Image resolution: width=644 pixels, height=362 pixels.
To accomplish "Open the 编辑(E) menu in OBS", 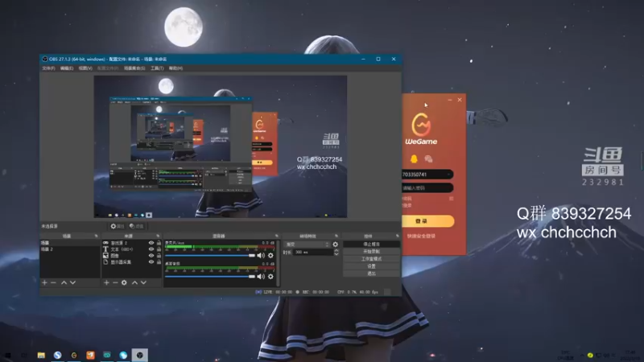I will click(x=67, y=68).
